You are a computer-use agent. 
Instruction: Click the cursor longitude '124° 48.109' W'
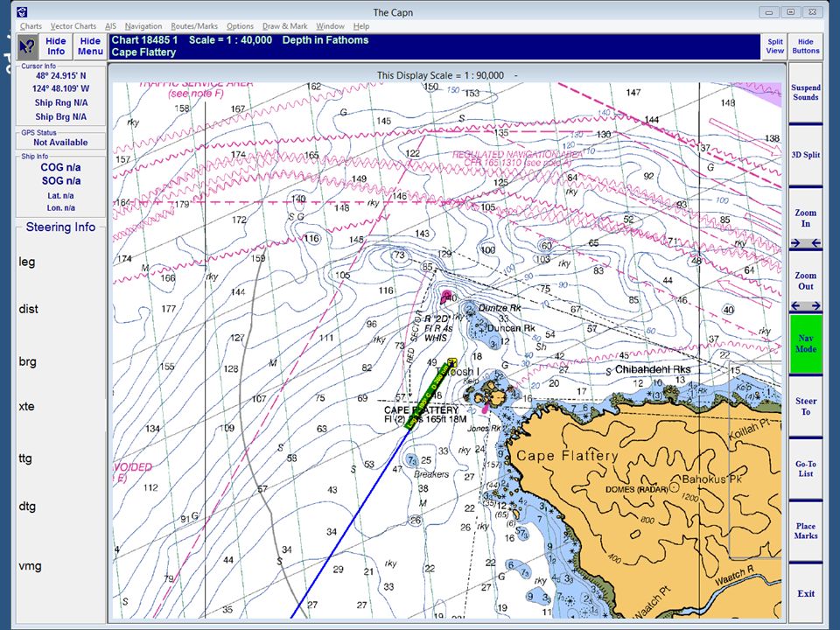click(x=60, y=89)
